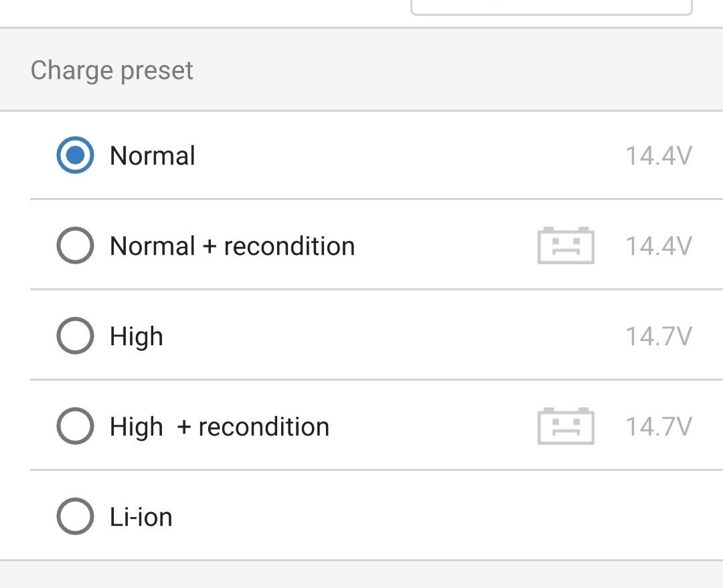Click the "Li-ion" preset label text
This screenshot has height=588, width=723.
click(x=141, y=517)
